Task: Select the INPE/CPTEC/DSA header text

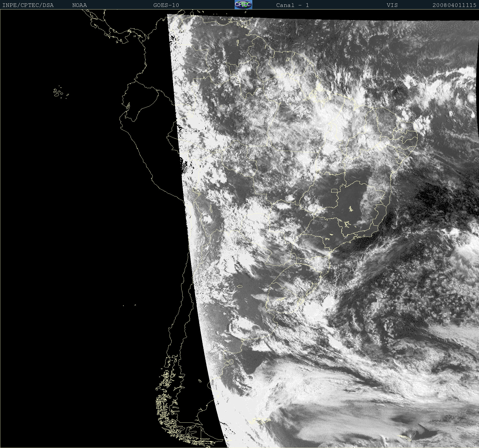Action: (28, 5)
